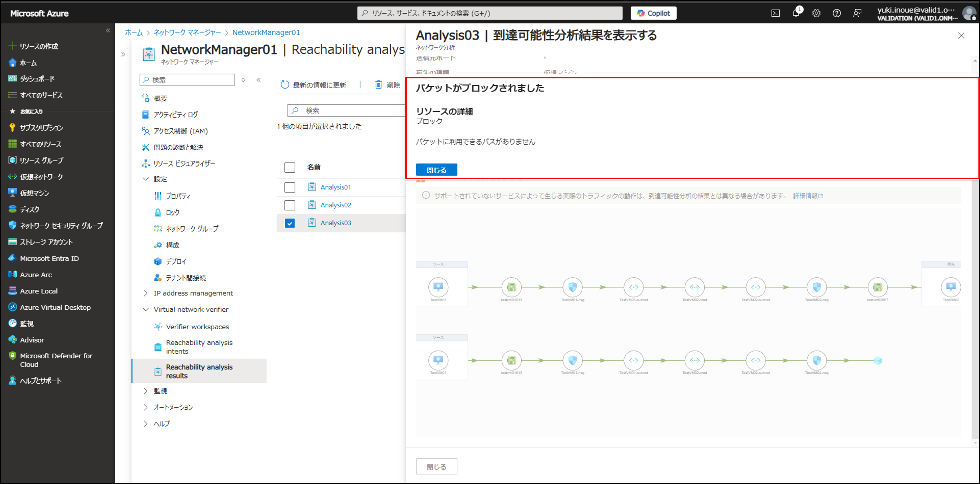980x484 pixels.
Task: Click the Copilot button
Action: [x=654, y=13]
